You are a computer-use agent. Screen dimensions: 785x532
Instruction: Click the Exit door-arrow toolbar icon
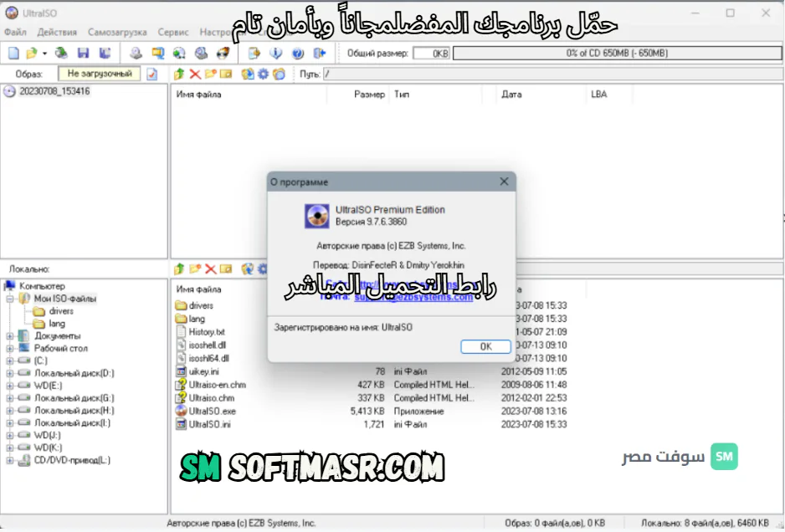point(320,53)
